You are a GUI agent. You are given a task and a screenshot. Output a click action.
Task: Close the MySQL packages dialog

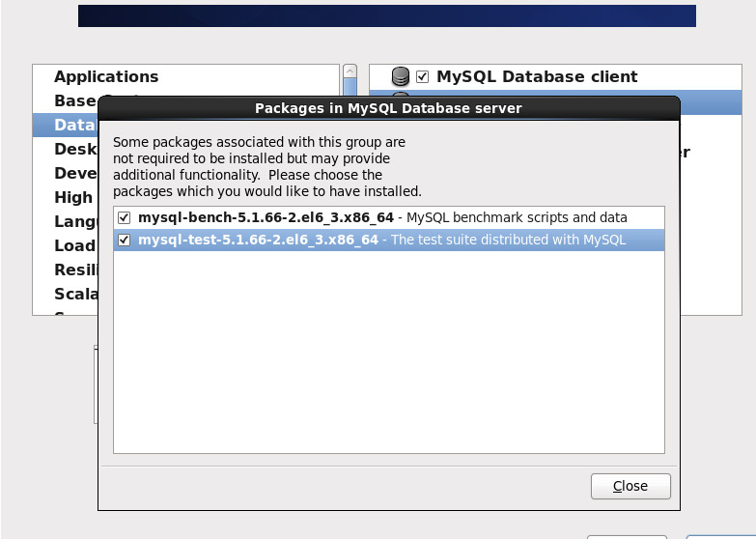coord(630,486)
